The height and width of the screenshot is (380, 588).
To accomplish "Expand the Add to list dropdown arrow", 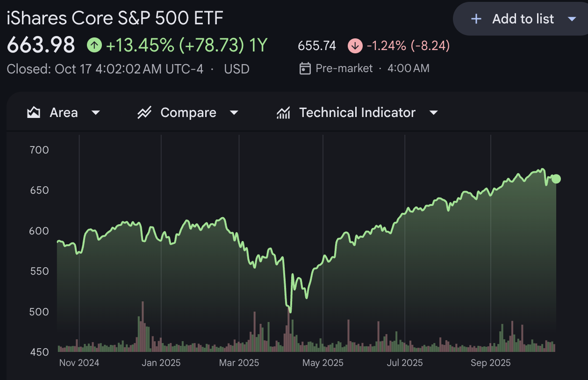I will tap(572, 19).
